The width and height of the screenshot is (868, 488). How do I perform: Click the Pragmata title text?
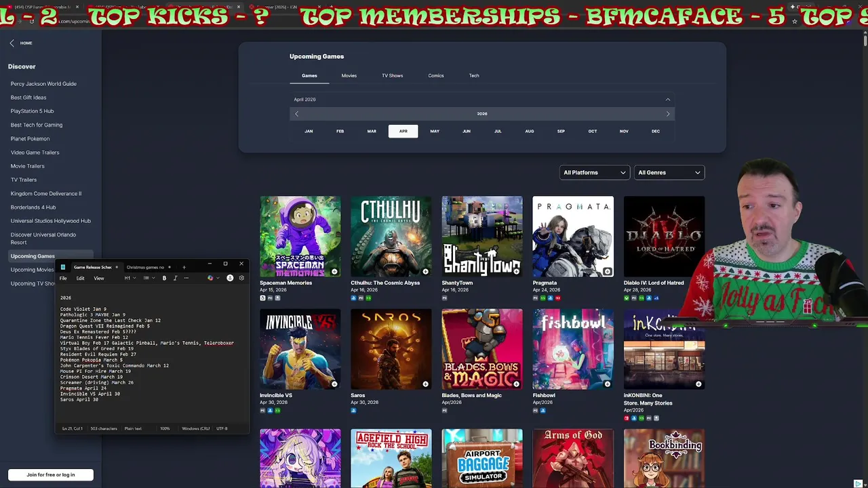545,283
